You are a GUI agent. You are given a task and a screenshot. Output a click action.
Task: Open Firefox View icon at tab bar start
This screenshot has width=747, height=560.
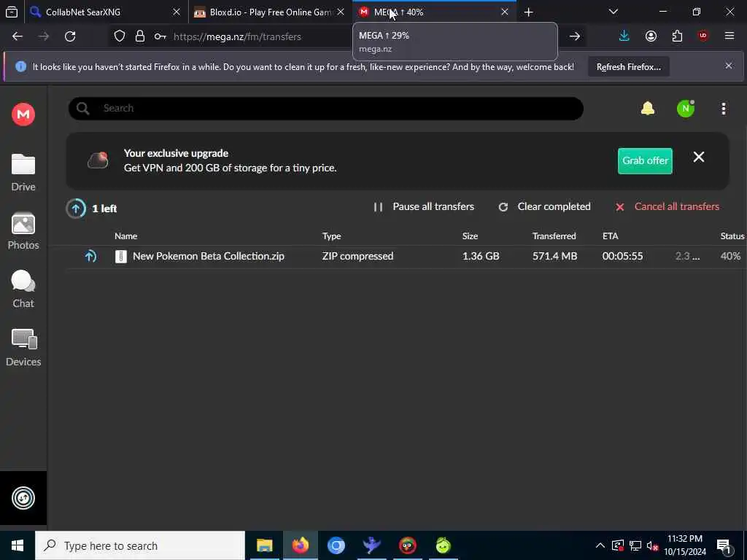point(12,12)
